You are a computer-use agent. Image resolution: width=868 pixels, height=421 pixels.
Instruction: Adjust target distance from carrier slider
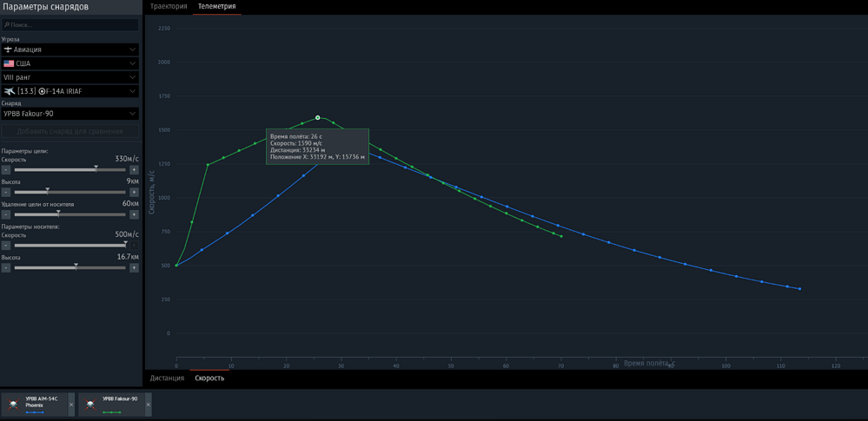click(70, 214)
